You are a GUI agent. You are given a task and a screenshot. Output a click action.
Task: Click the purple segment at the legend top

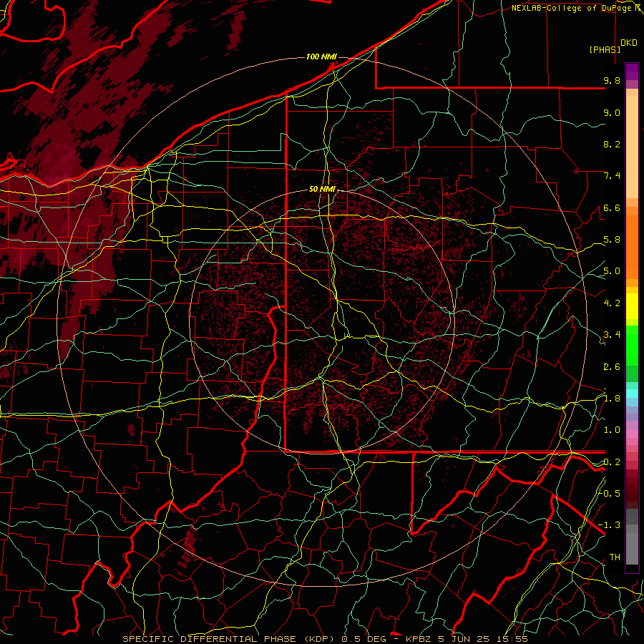click(x=632, y=72)
